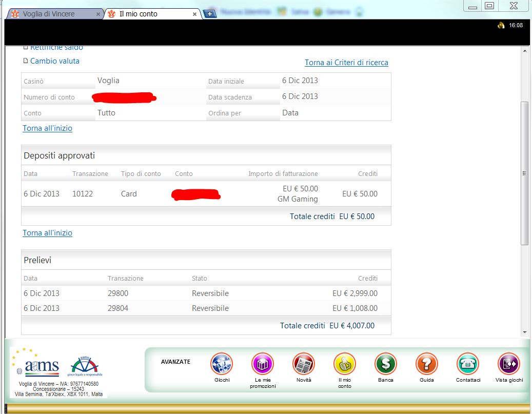Click the Depositi approvati heading
This screenshot has width=532, height=414.
[60, 155]
